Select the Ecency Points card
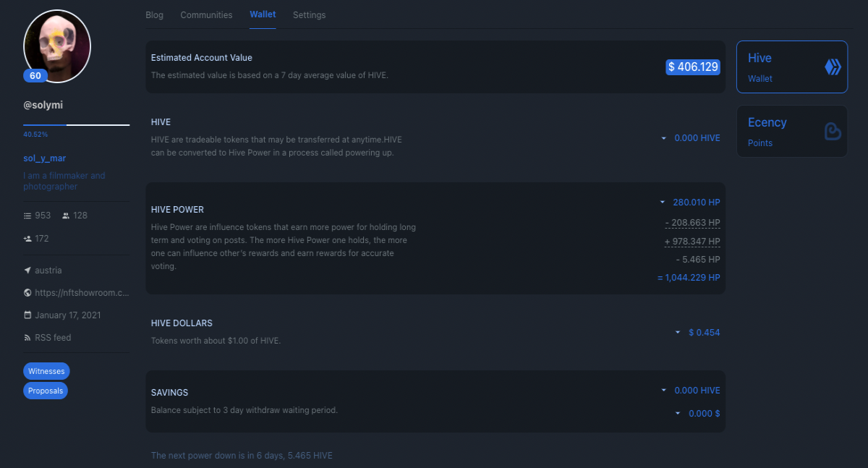Image resolution: width=868 pixels, height=468 pixels. pyautogui.click(x=792, y=131)
